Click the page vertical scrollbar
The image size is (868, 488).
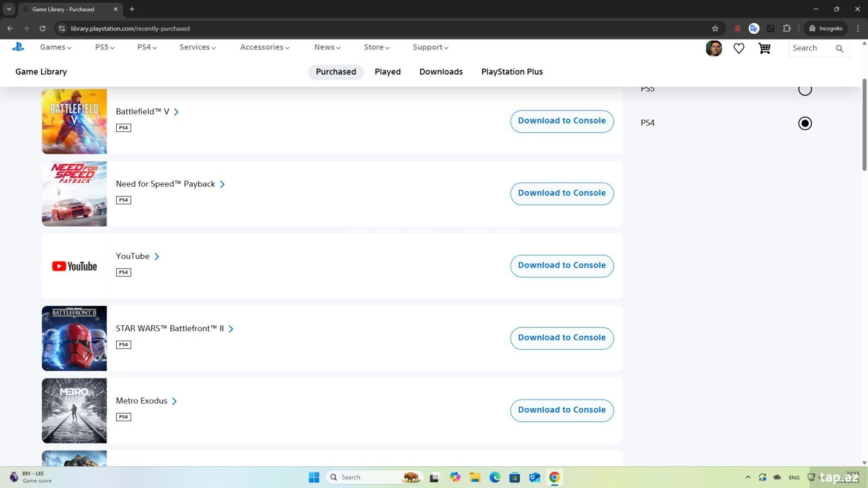click(x=864, y=125)
